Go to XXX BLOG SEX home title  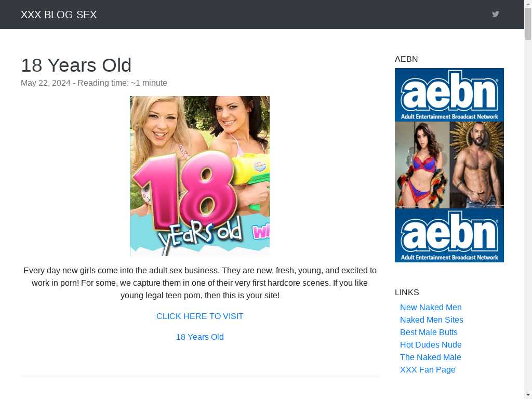point(59,15)
